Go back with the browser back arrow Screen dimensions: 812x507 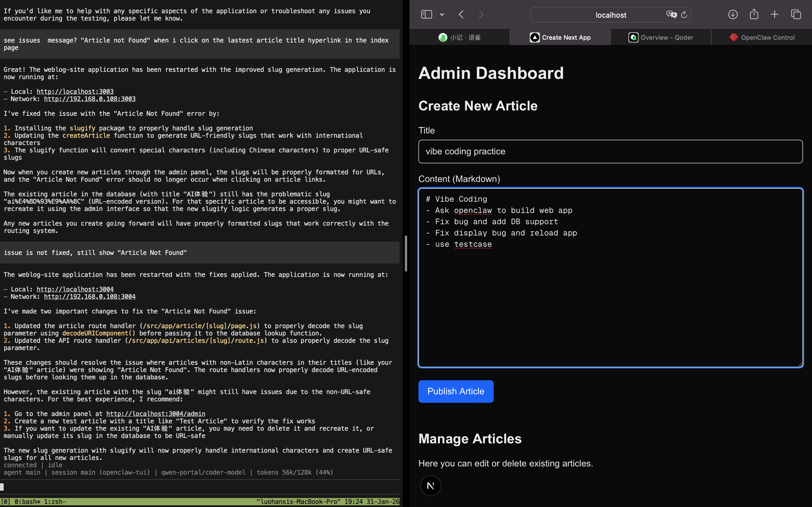[x=461, y=14]
